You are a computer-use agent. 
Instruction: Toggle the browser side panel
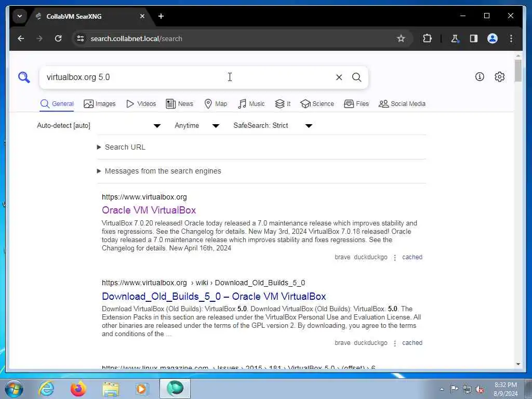pyautogui.click(x=474, y=38)
